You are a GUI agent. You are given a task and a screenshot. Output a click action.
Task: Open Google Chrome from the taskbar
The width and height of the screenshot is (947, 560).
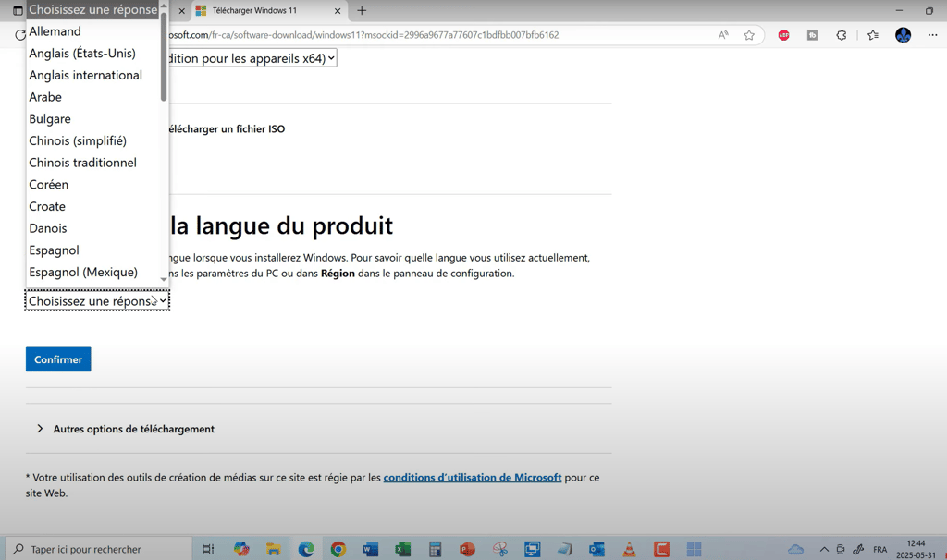pyautogui.click(x=338, y=549)
